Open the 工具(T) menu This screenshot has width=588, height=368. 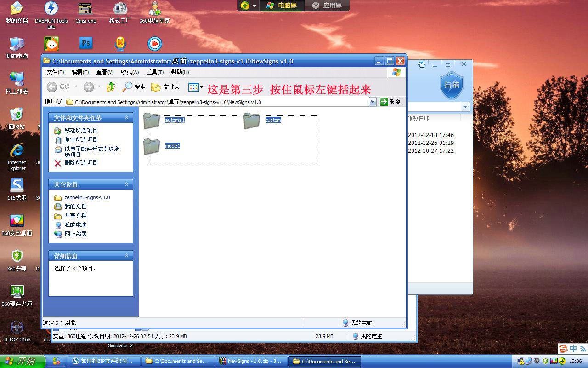point(155,72)
